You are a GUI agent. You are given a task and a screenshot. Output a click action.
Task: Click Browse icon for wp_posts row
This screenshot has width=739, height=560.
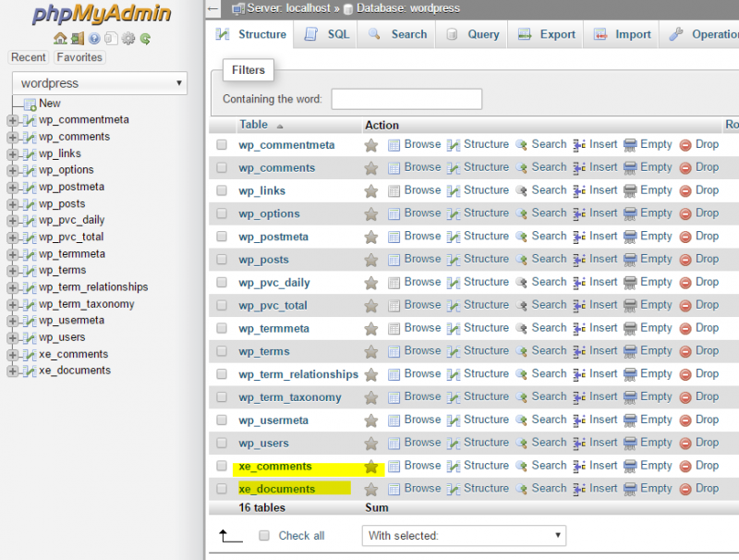click(394, 260)
